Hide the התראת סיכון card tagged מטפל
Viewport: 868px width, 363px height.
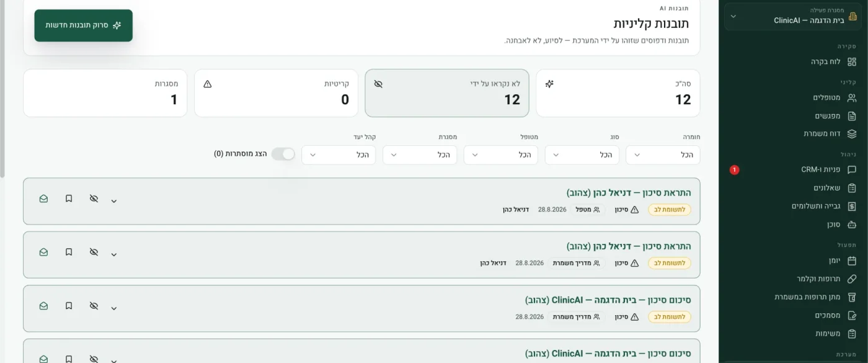[x=94, y=199]
